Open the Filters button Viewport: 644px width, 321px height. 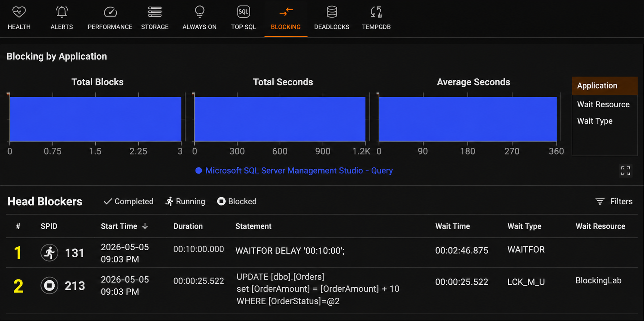pyautogui.click(x=614, y=201)
